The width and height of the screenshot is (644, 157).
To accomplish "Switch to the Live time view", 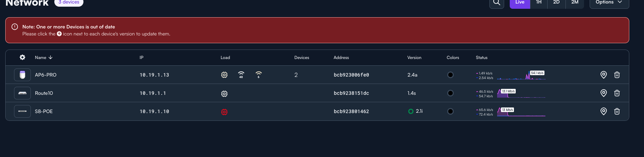I will [520, 3].
